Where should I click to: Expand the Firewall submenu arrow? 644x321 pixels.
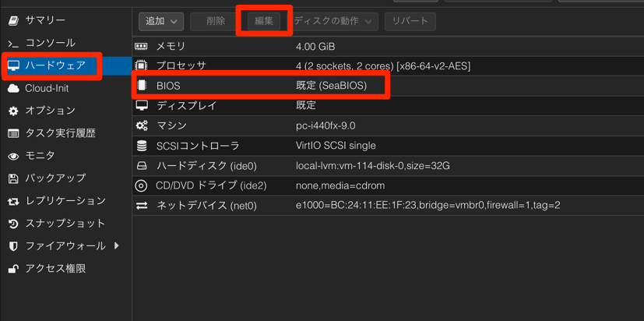pyautogui.click(x=116, y=246)
